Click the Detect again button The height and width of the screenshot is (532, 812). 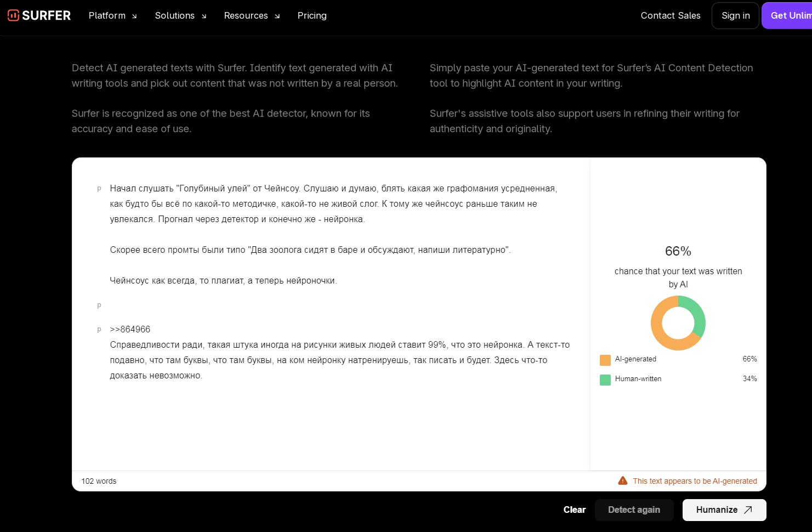click(x=634, y=510)
